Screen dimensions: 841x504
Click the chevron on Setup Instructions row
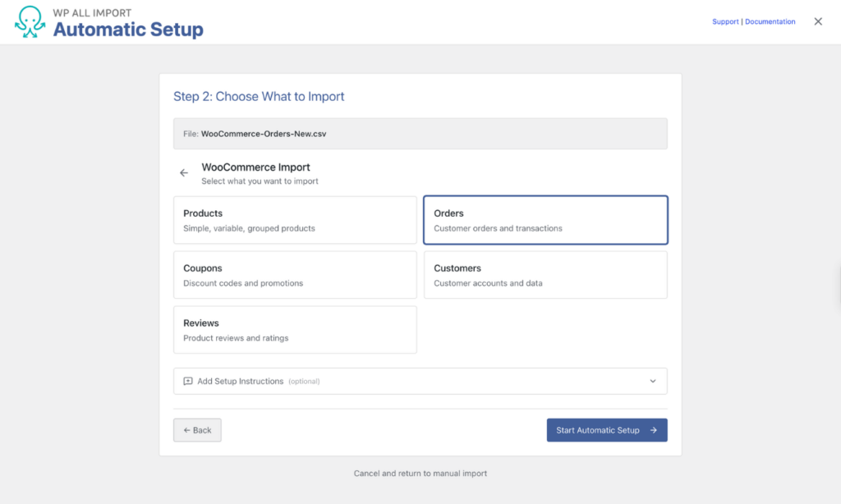click(x=653, y=381)
